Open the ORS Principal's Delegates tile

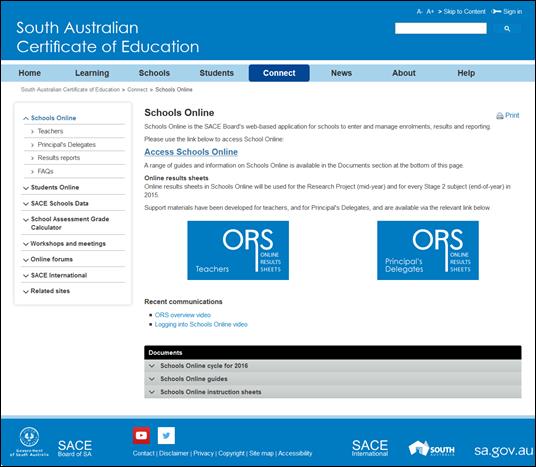[x=428, y=250]
